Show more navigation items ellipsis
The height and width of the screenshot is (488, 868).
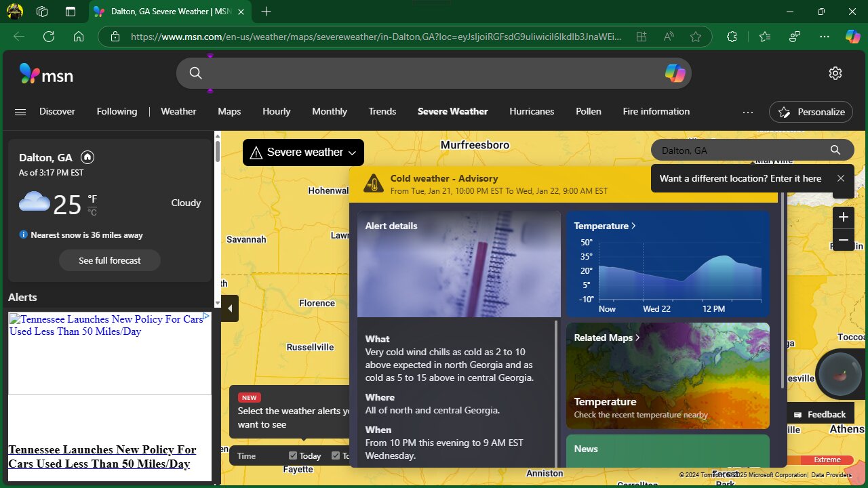(x=748, y=112)
